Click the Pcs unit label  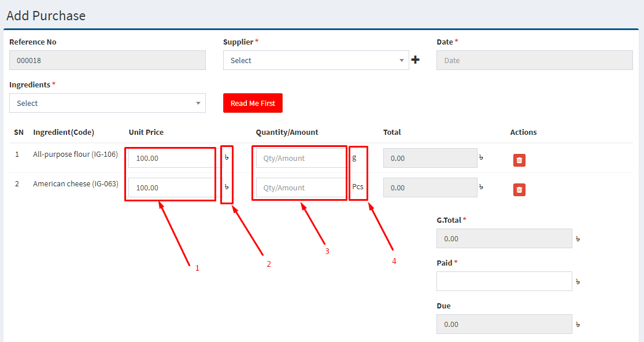point(358,187)
